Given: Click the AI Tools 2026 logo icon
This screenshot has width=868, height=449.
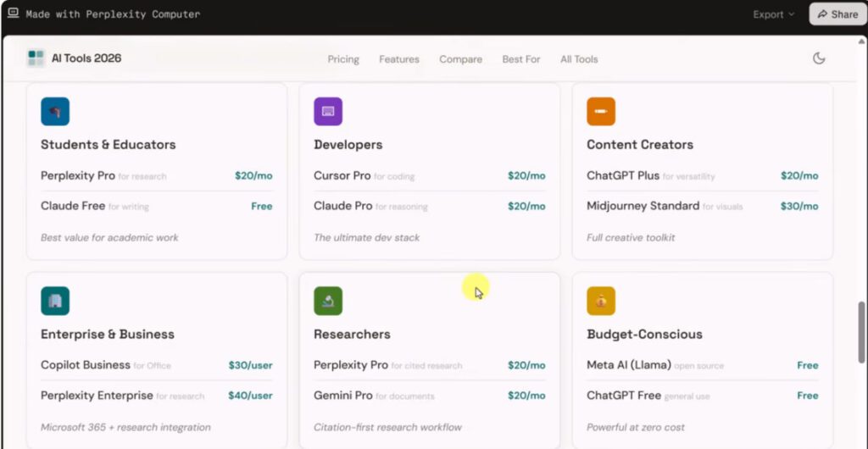Looking at the screenshot, I should pyautogui.click(x=36, y=58).
